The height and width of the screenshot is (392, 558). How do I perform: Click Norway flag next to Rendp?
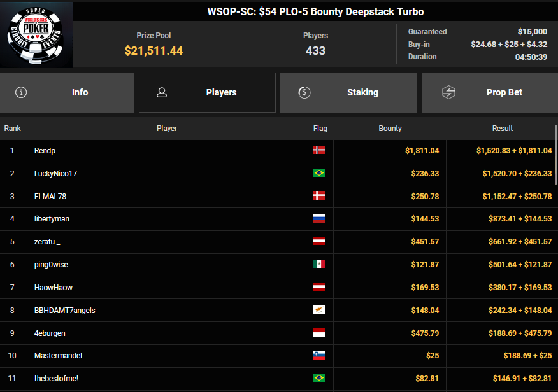coord(319,151)
